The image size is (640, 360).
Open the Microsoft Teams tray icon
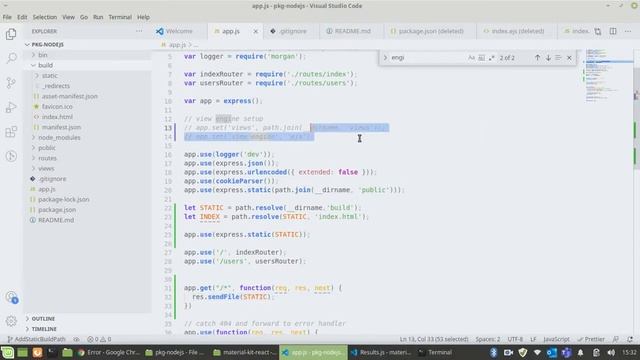tap(566, 352)
